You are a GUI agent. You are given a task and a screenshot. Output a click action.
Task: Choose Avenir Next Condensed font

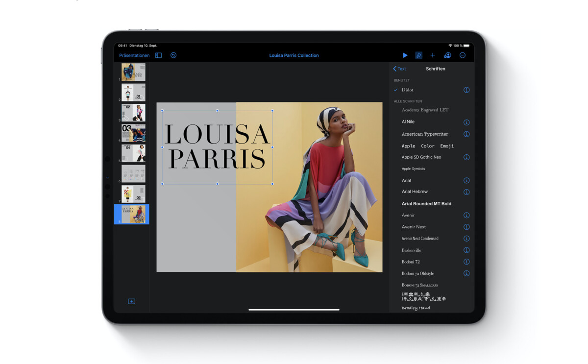[x=420, y=239]
